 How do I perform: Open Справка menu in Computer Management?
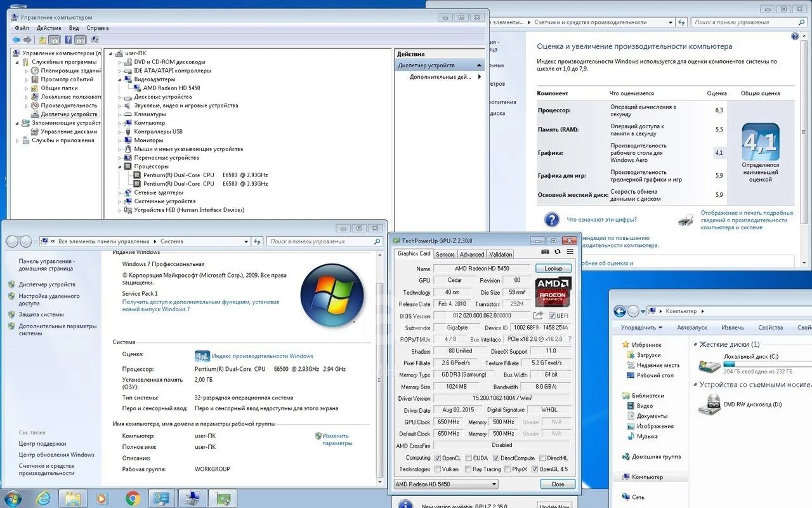coord(98,28)
